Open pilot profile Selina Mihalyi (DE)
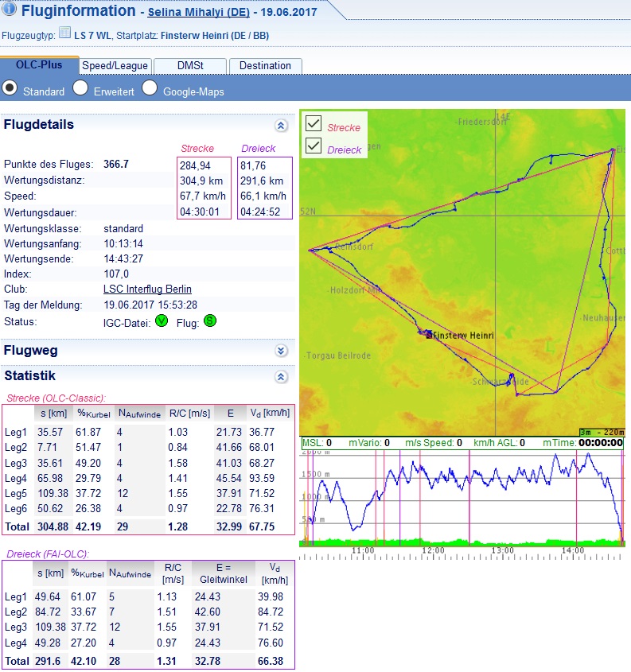The width and height of the screenshot is (631, 672). [199, 14]
